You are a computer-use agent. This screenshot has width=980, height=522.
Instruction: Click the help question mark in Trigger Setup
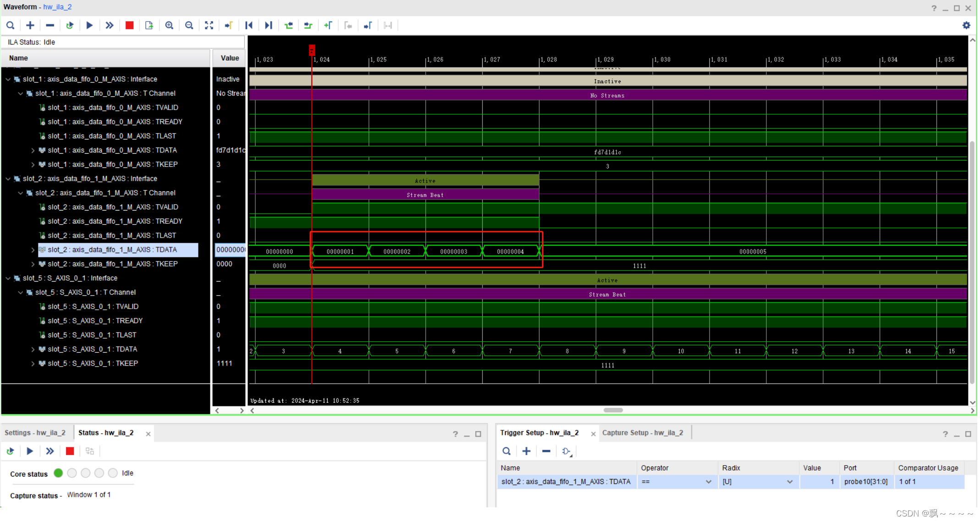(945, 433)
